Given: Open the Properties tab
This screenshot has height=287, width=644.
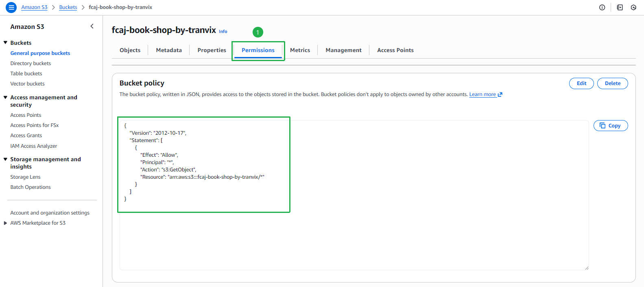Looking at the screenshot, I should 212,50.
